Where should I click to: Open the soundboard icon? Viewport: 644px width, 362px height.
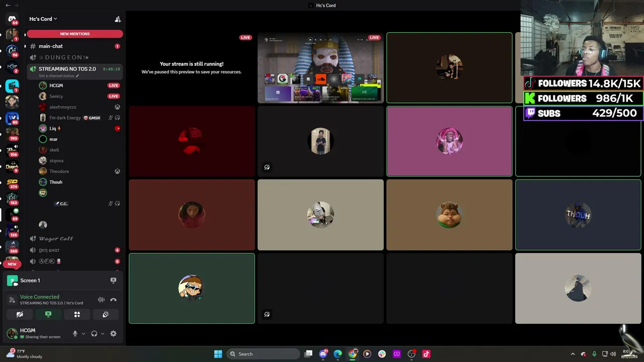click(x=106, y=314)
